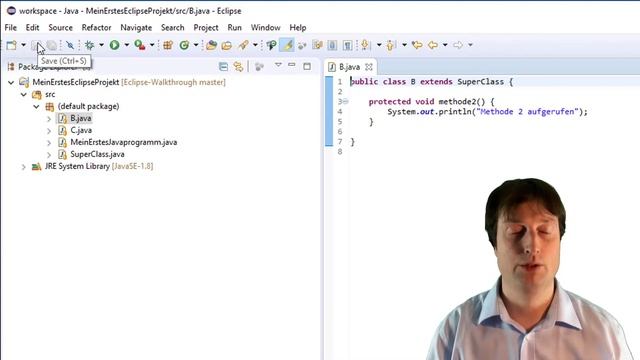
Task: Open the Package Explorer View Menu triangle
Action: pos(278,65)
